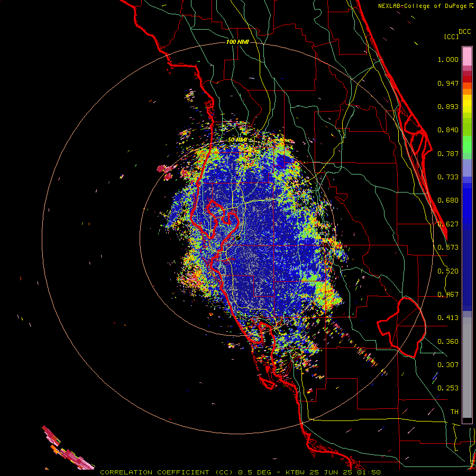Click the 0.5 DEG elevation text
Viewport: 476px width, 476px height.
pos(255,472)
